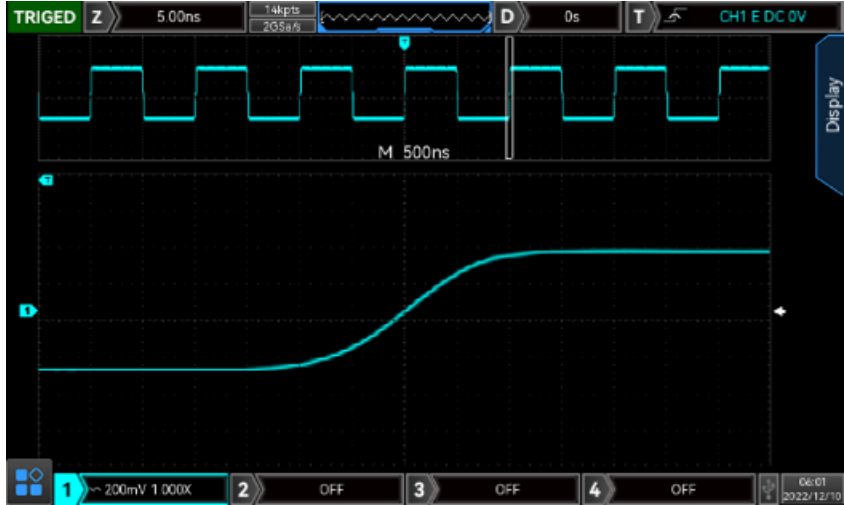The width and height of the screenshot is (844, 505).
Task: Select the channel 1 ground level marker
Action: (x=28, y=311)
